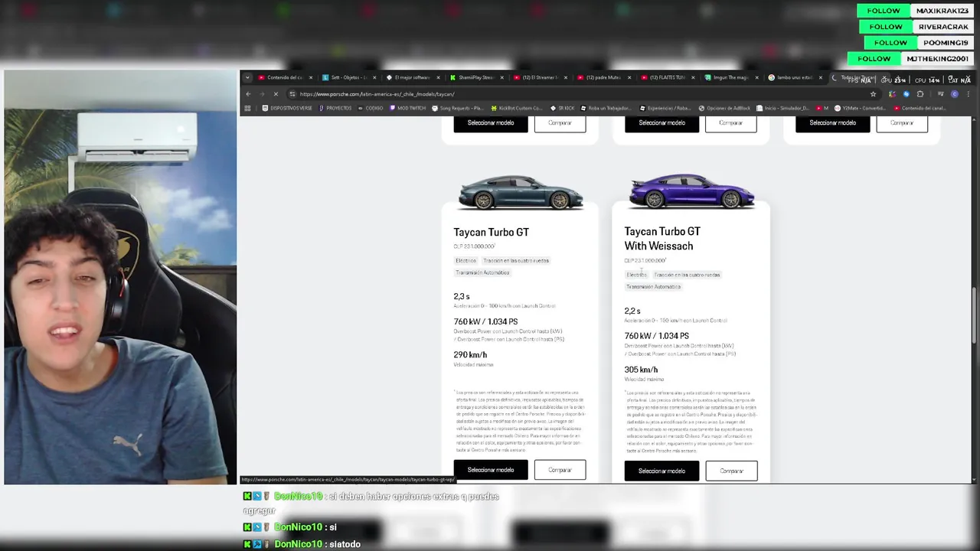The image size is (980, 551).
Task: Open the Chrome profile avatar
Action: tap(954, 94)
